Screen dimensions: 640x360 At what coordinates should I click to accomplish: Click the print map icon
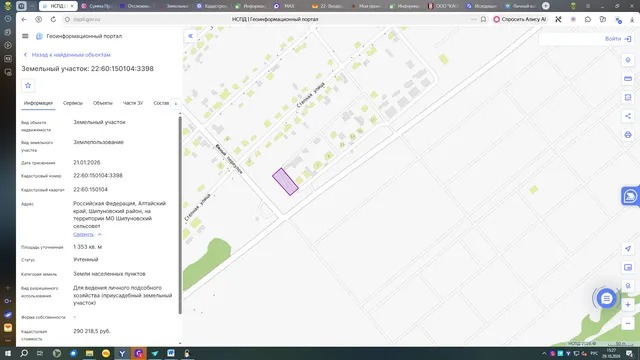click(628, 135)
